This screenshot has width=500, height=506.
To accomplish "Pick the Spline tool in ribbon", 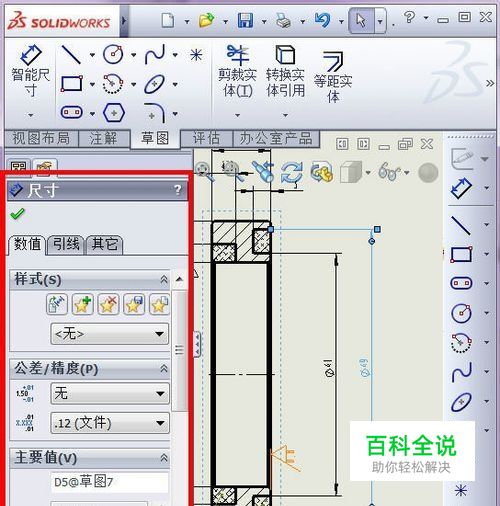I will coord(155,54).
